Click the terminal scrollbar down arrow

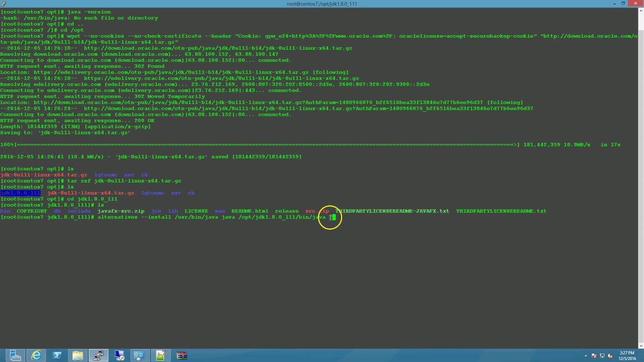641,345
